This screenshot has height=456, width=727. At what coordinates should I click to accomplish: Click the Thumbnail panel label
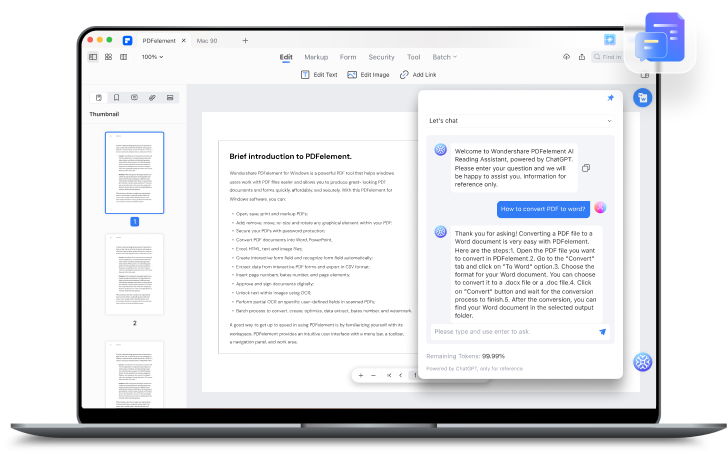[104, 114]
